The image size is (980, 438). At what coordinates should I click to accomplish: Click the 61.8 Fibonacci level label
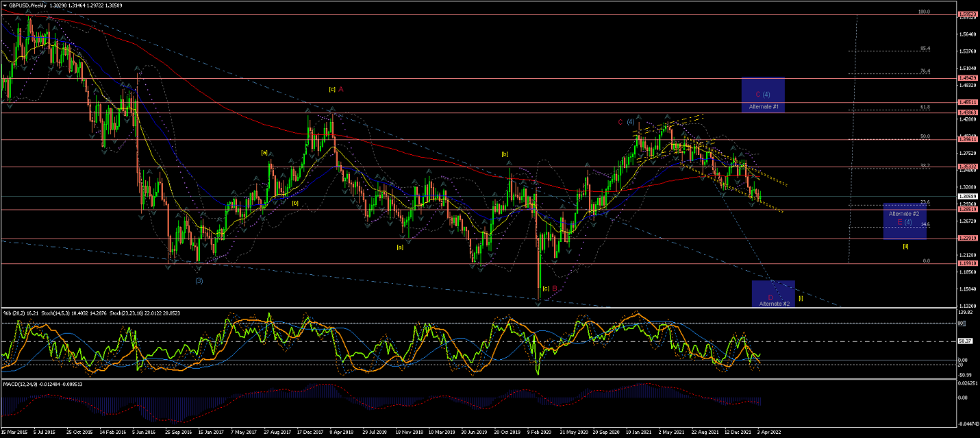click(x=925, y=107)
